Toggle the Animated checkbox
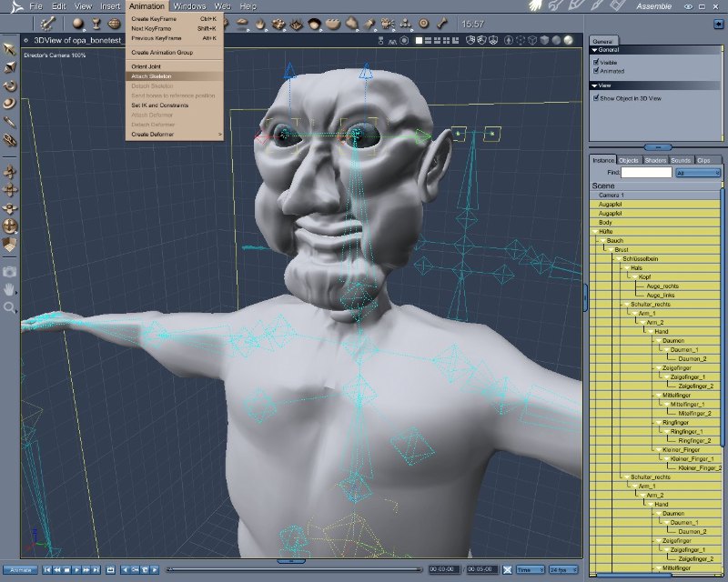Screen dimensions: 728x582 click(596, 71)
